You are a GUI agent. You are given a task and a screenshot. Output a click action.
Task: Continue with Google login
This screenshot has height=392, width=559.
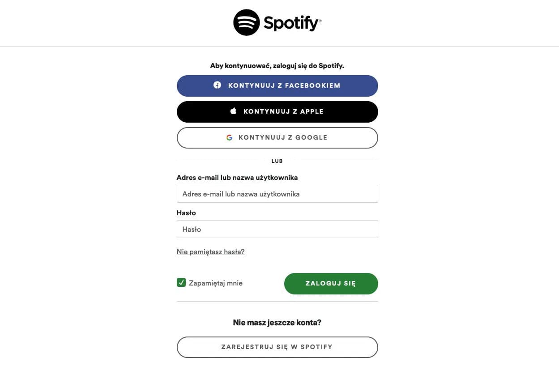(277, 137)
